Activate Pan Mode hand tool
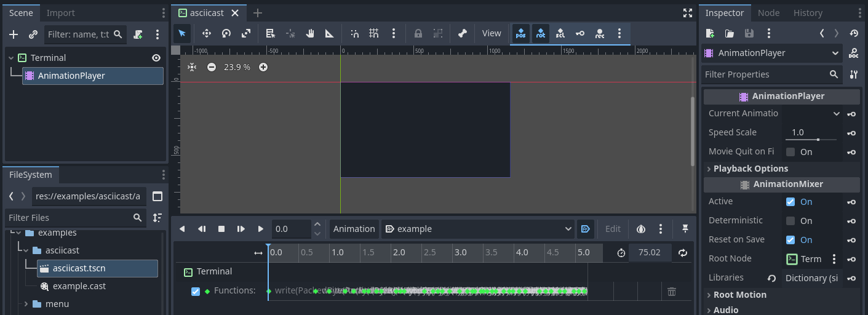This screenshot has height=315, width=868. pos(310,33)
